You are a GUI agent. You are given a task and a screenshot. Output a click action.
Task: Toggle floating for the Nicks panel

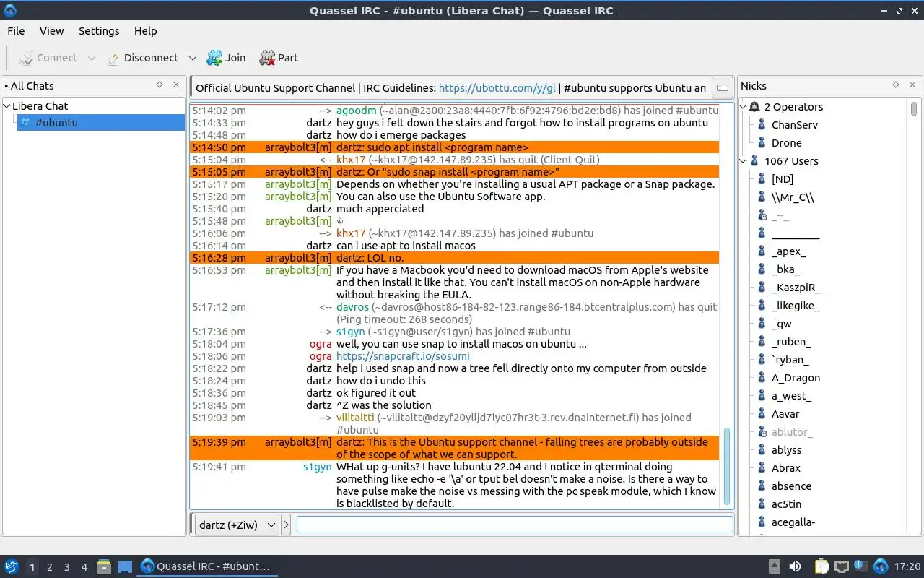pos(896,85)
